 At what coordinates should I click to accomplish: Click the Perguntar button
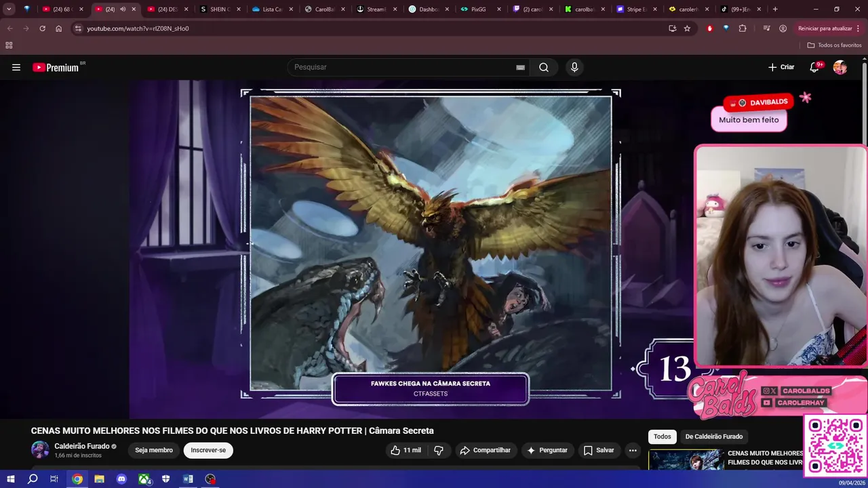click(x=547, y=450)
